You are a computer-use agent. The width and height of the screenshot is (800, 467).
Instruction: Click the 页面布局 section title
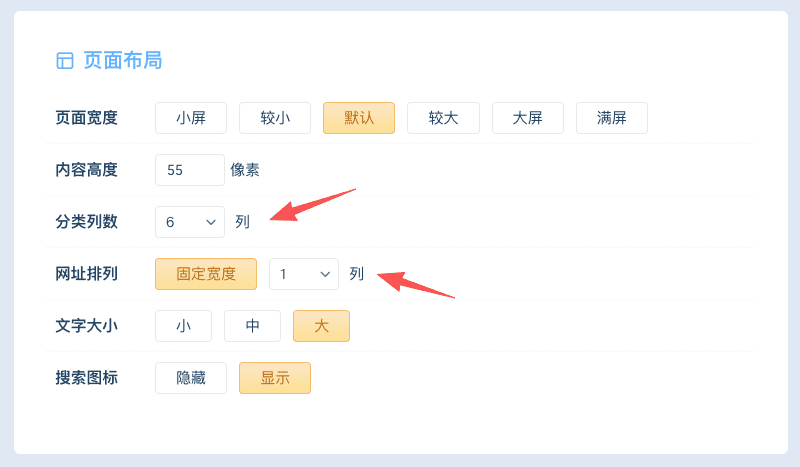pyautogui.click(x=122, y=61)
